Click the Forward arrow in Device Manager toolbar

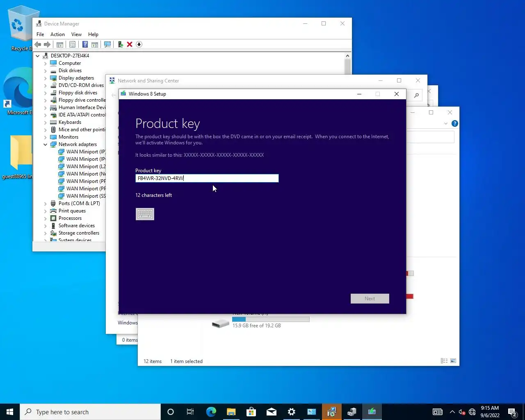[x=47, y=44]
